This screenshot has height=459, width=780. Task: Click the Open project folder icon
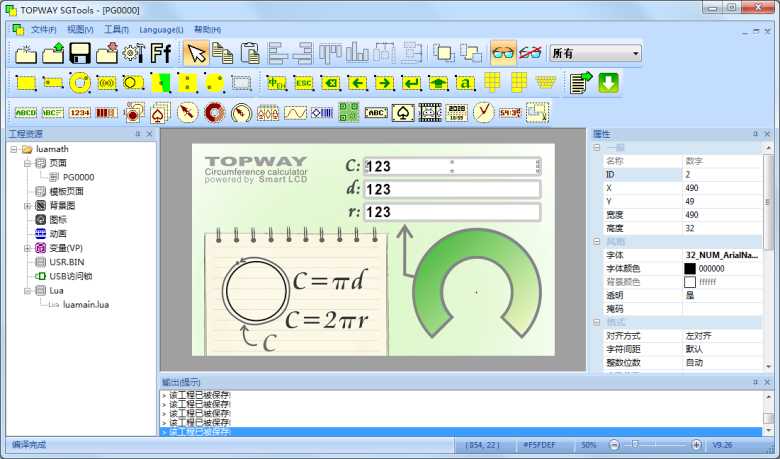(53, 53)
